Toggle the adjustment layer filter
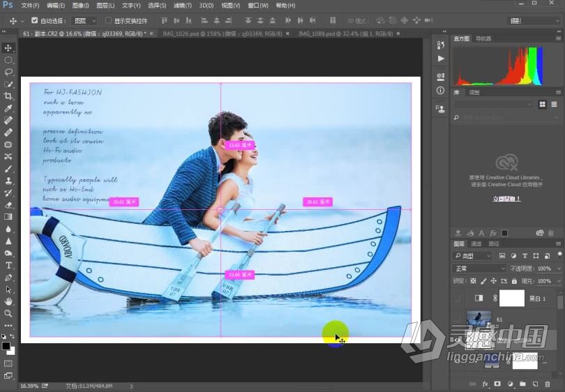The image size is (565, 392). click(x=513, y=256)
